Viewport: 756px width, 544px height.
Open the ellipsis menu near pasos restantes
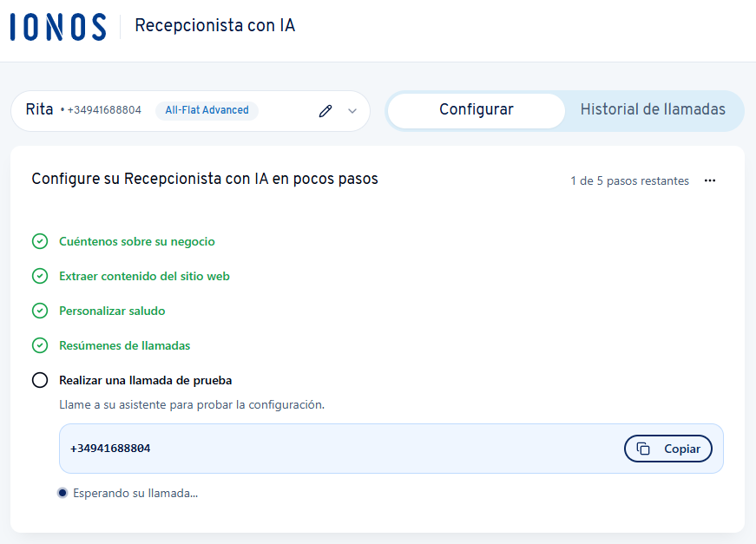(710, 180)
